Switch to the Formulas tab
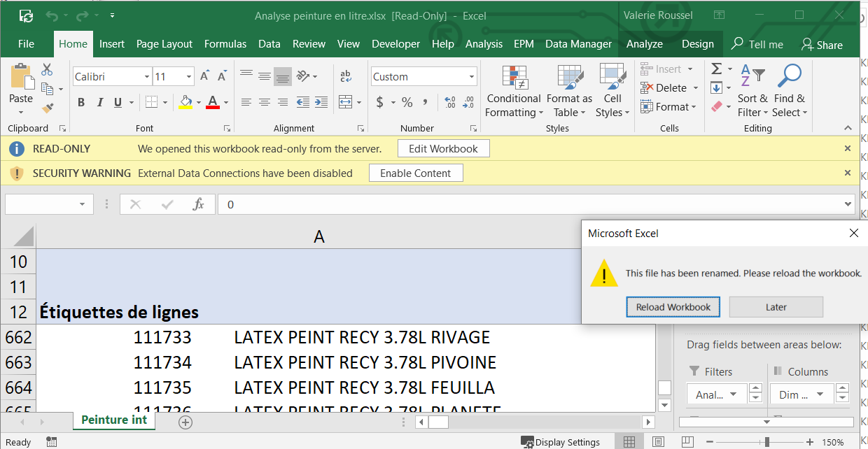Screen dimensions: 868x449 (x=225, y=44)
